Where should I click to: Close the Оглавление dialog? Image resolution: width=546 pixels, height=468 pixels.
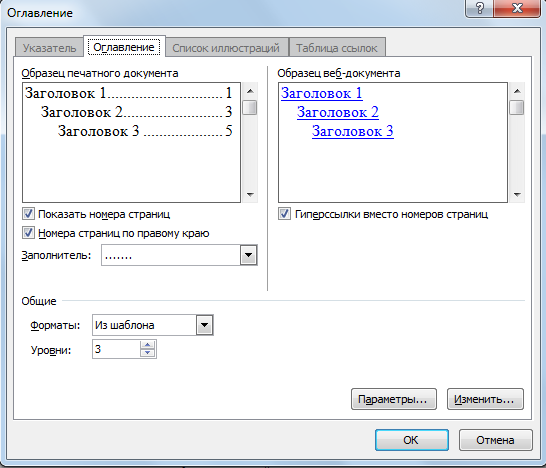pyautogui.click(x=517, y=8)
